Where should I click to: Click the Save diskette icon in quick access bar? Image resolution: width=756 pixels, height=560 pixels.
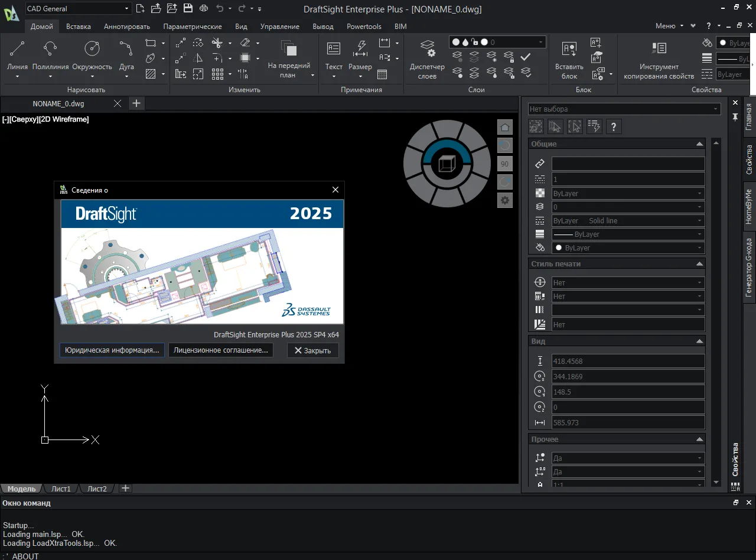[x=188, y=8]
